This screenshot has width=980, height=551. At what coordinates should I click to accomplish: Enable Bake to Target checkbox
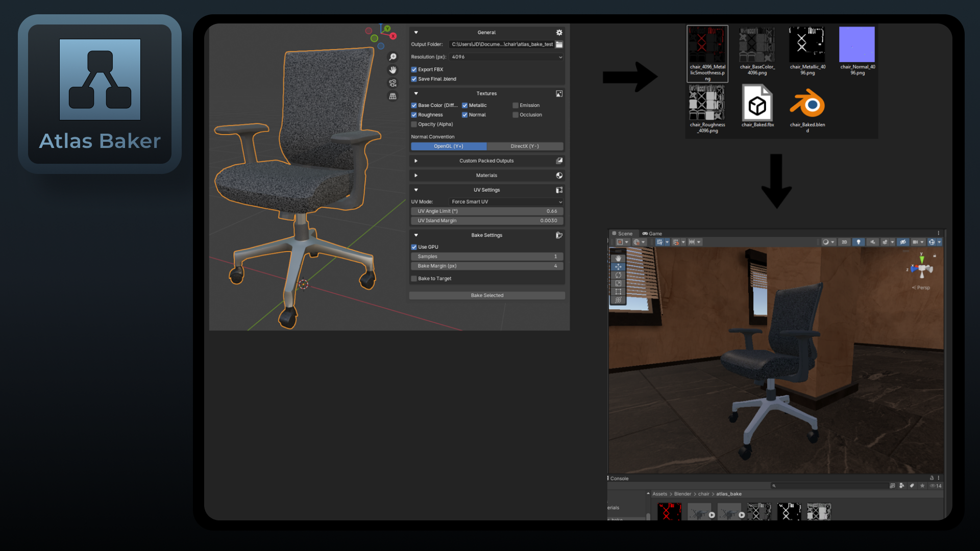point(414,279)
